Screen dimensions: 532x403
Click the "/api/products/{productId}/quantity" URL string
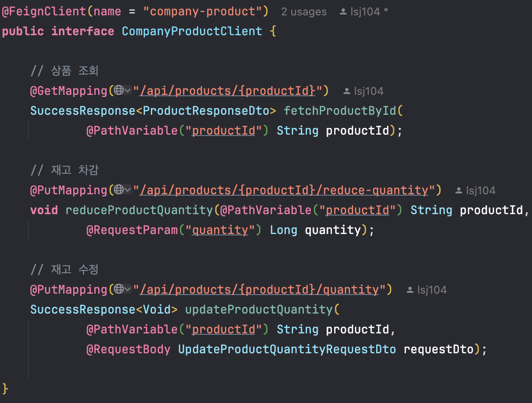(259, 289)
